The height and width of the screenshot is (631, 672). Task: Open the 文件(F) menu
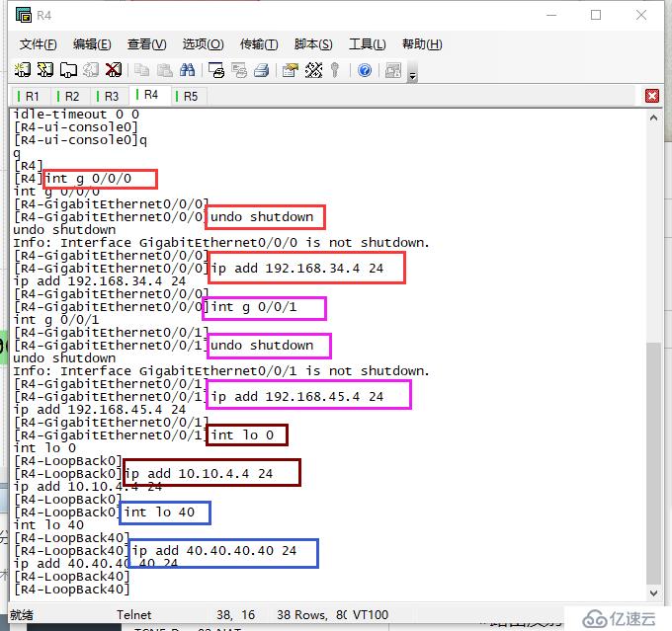(x=39, y=44)
